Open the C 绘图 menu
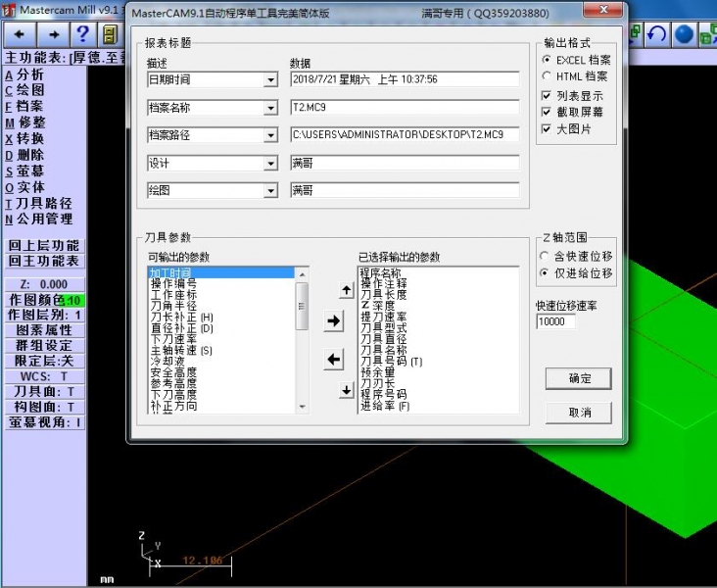Screen dimensions: 717x588 coord(24,90)
